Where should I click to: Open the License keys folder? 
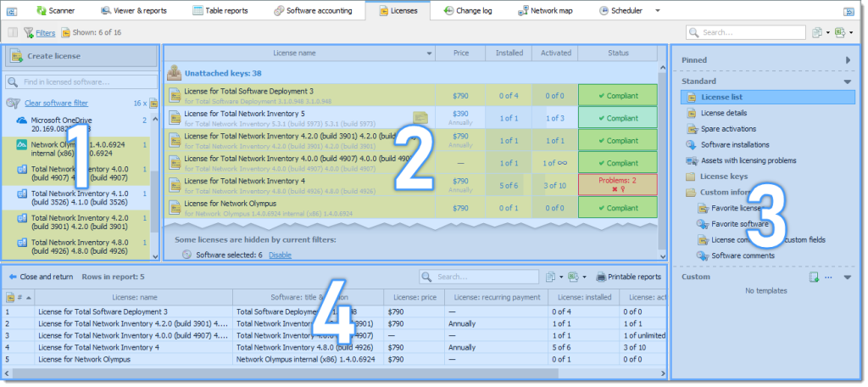(x=724, y=177)
